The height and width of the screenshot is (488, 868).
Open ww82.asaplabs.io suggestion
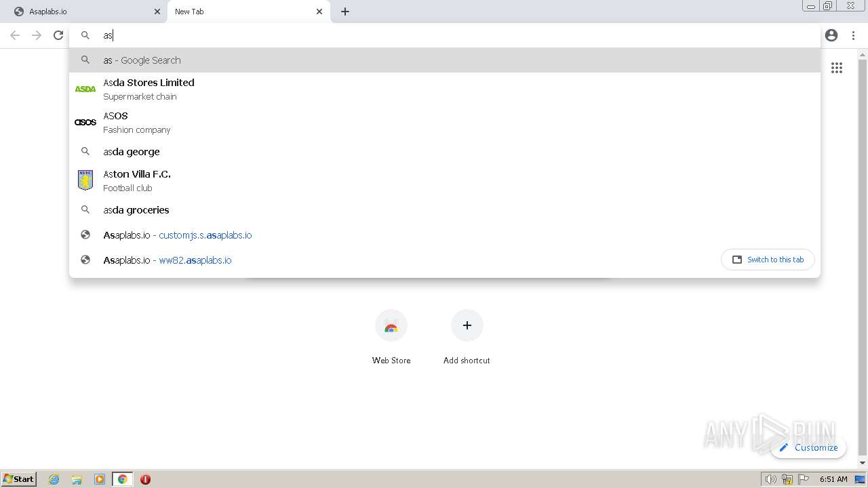[x=393, y=260]
